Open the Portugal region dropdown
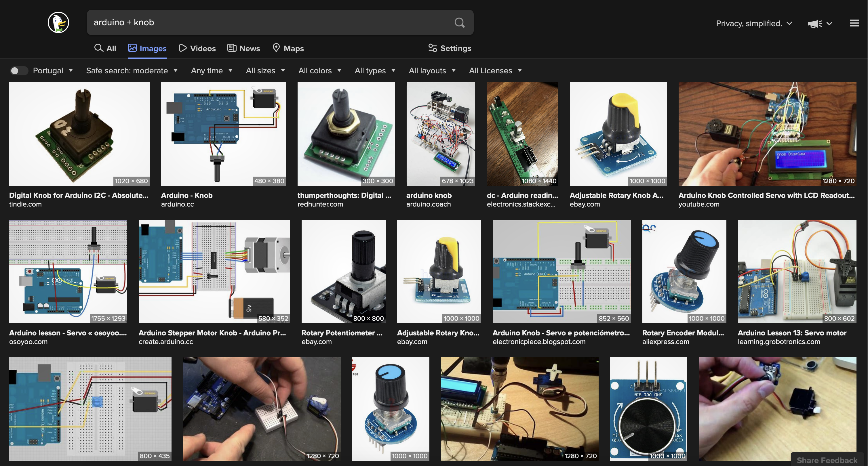This screenshot has height=466, width=868. pyautogui.click(x=53, y=71)
